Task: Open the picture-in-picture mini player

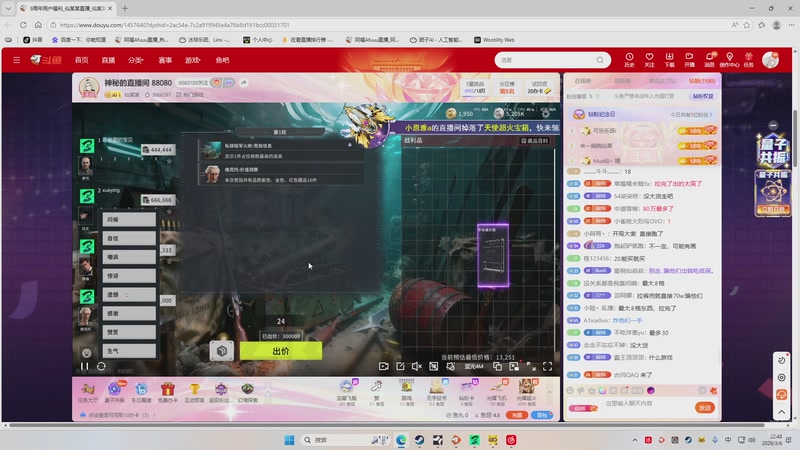Action: [x=514, y=366]
